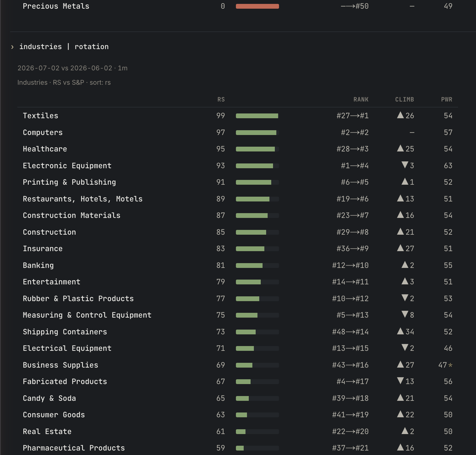Click the up-triangle climb icon for Textiles
Image resolution: width=476 pixels, height=455 pixels.
pyautogui.click(x=400, y=115)
